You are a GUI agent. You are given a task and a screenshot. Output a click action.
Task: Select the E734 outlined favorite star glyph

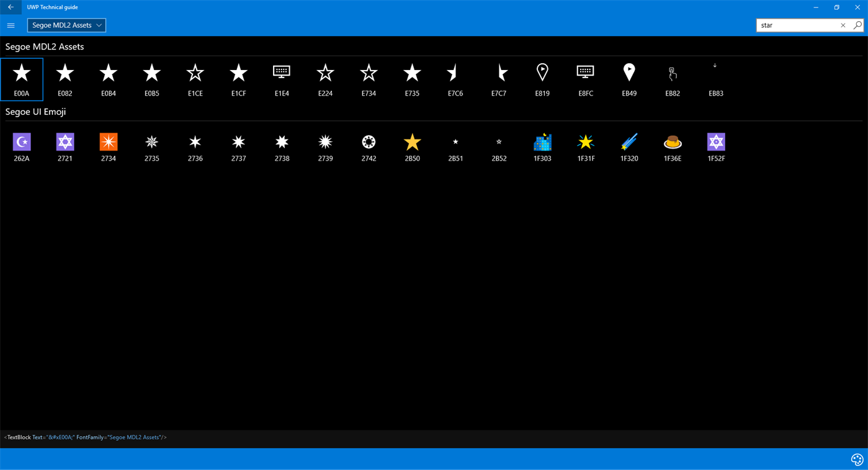(369, 79)
